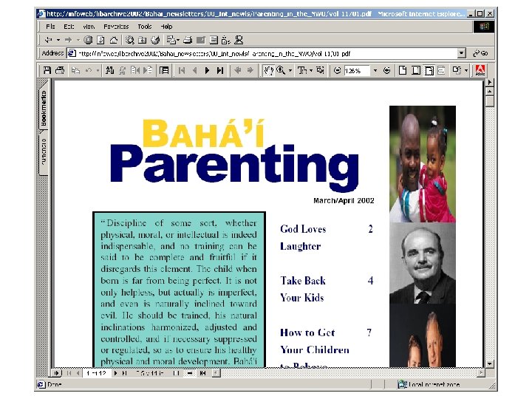Open the Help menu
Viewport: 532px width, 399px height.
(166, 27)
